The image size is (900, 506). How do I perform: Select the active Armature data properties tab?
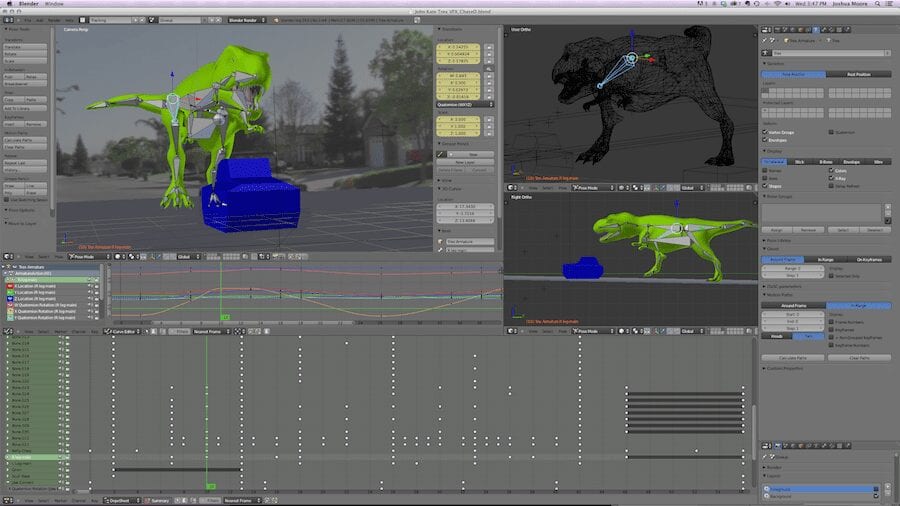816,29
